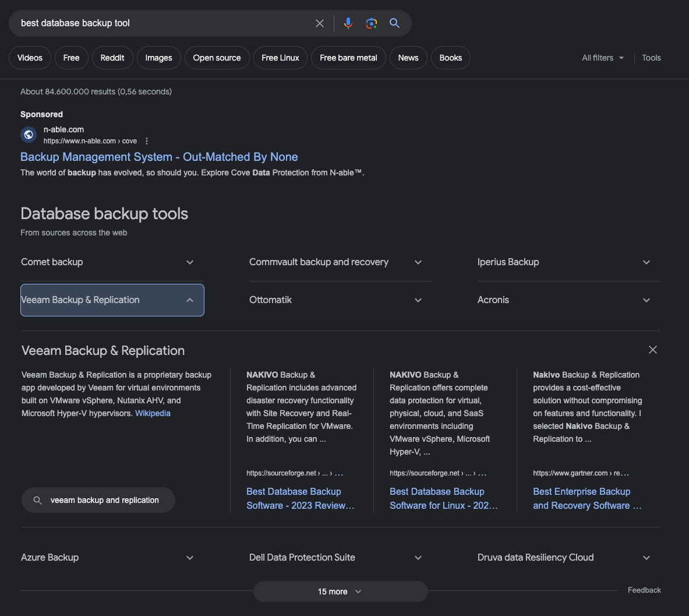
Task: Open the Tools option
Action: 651,58
